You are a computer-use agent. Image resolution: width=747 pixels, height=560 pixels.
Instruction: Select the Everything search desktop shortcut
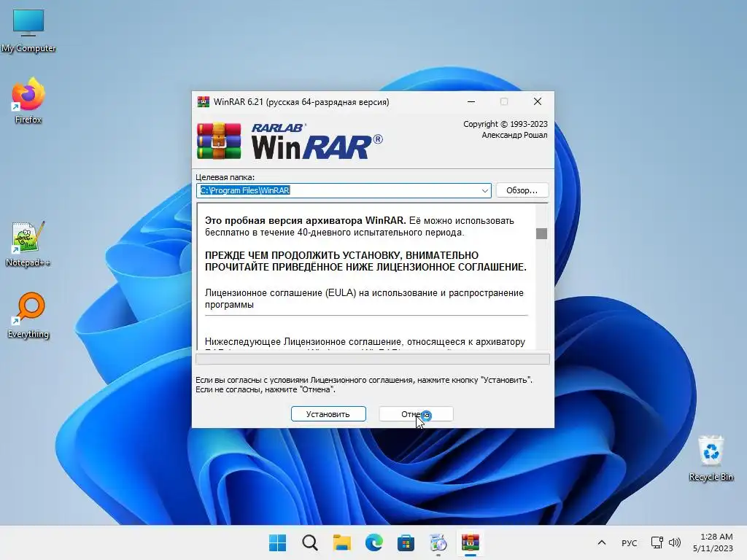pos(28,315)
